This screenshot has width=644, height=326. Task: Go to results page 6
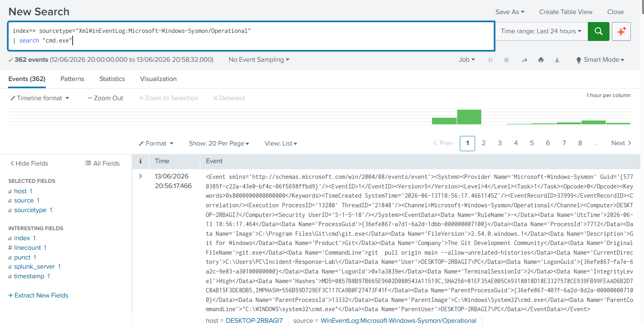(548, 143)
